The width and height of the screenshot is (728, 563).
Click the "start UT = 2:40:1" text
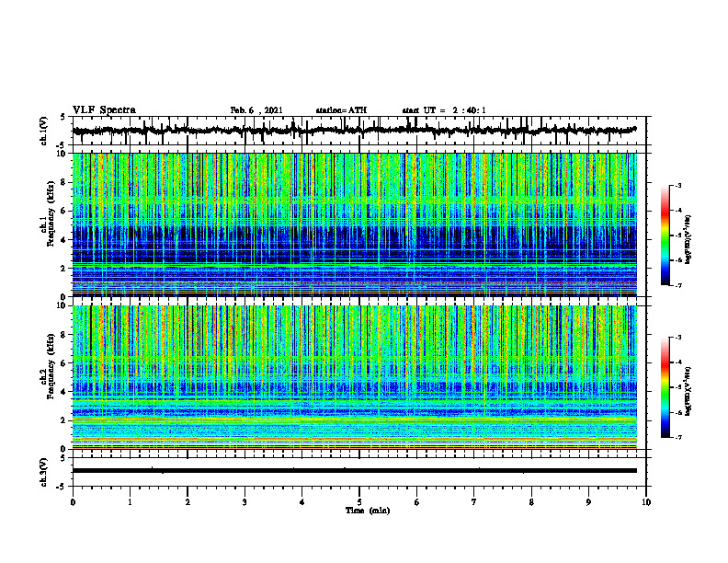point(444,110)
